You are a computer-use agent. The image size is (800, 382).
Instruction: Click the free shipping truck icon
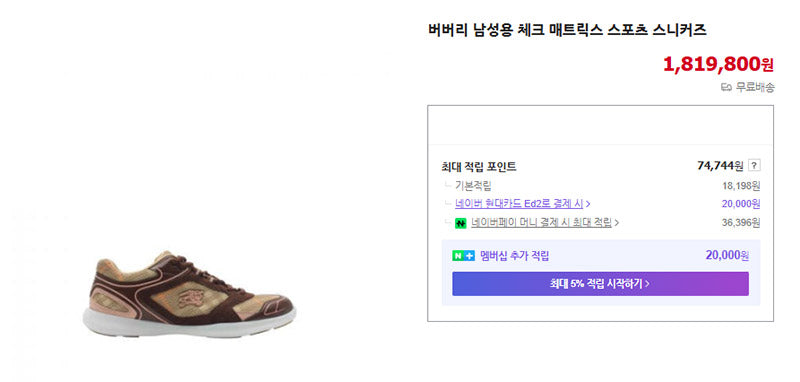click(x=726, y=88)
